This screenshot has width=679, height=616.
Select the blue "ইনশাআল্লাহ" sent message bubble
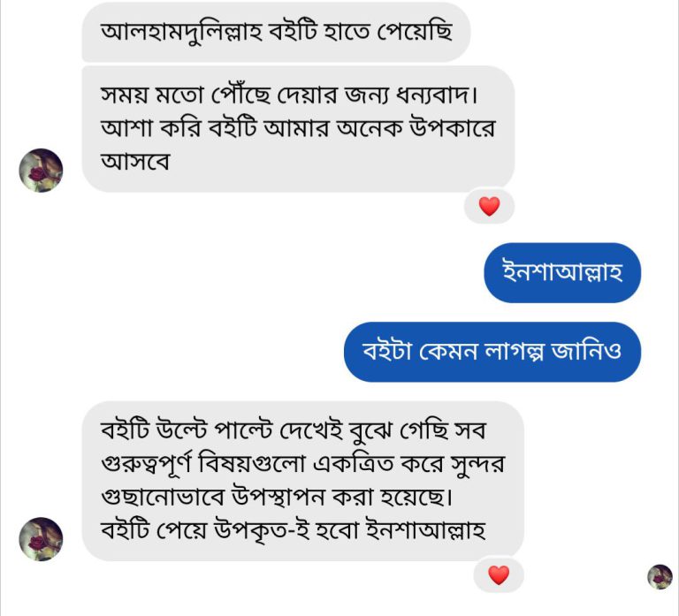(x=562, y=272)
